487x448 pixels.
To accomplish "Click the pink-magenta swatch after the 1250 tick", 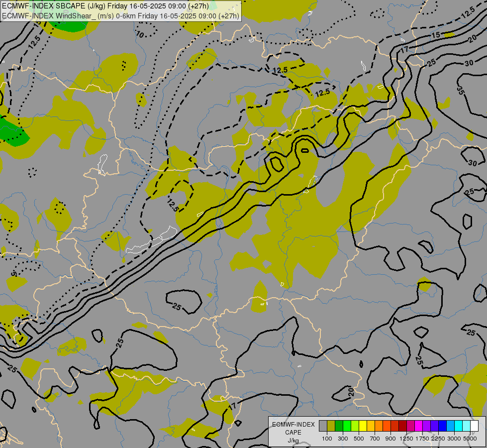I will pos(410,426).
